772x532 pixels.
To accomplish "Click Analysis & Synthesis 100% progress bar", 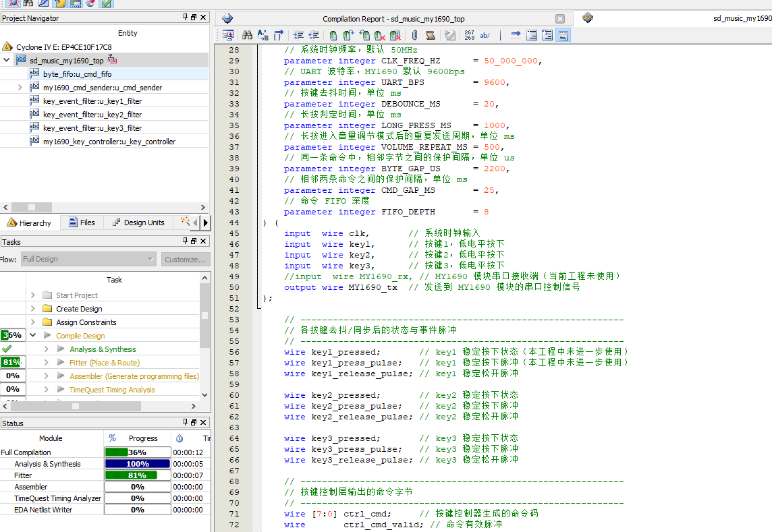I will tap(138, 464).
